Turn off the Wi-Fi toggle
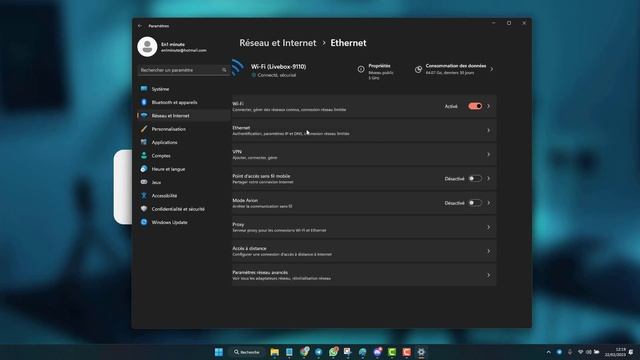 pos(475,106)
